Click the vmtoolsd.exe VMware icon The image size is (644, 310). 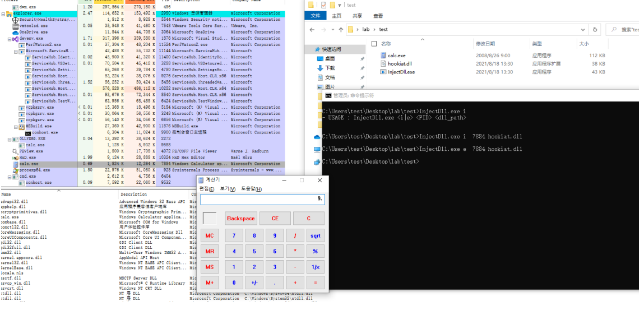(x=16, y=26)
